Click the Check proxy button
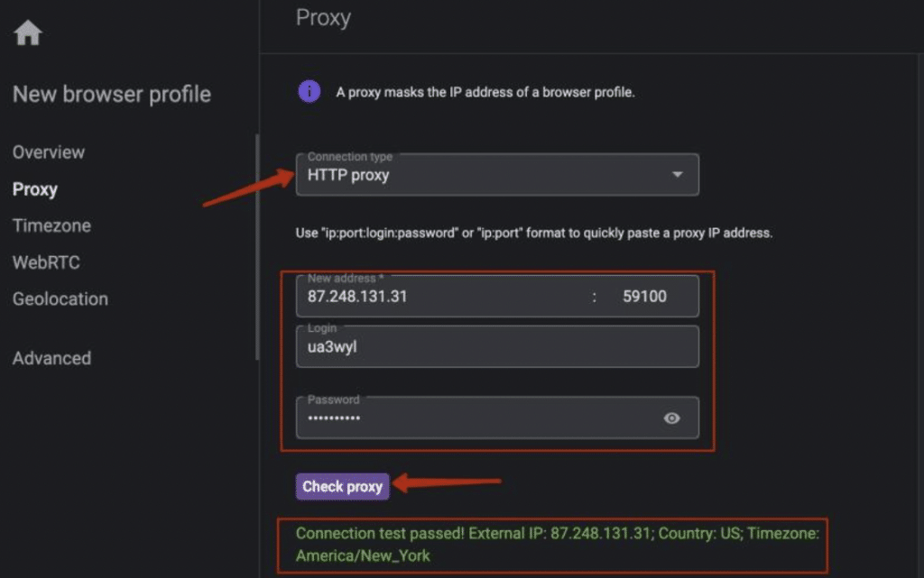This screenshot has height=578, width=924. point(342,487)
